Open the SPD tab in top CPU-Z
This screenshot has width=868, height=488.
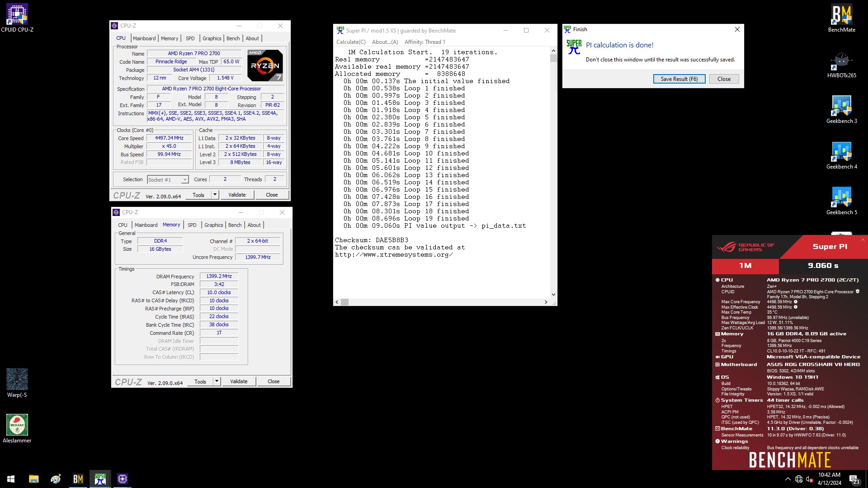tap(190, 38)
